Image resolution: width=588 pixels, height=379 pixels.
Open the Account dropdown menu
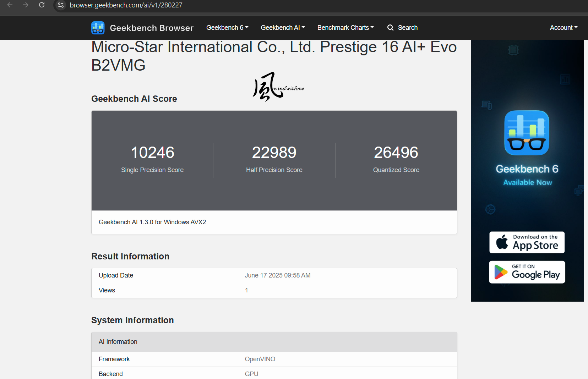[x=563, y=28]
